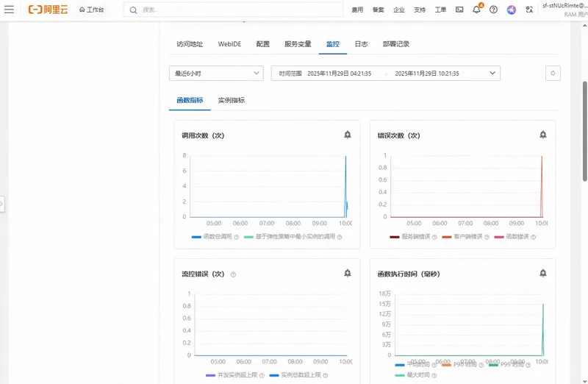This screenshot has height=384, width=588.
Task: Toggle the 函数总调用 legend series
Action: point(212,237)
